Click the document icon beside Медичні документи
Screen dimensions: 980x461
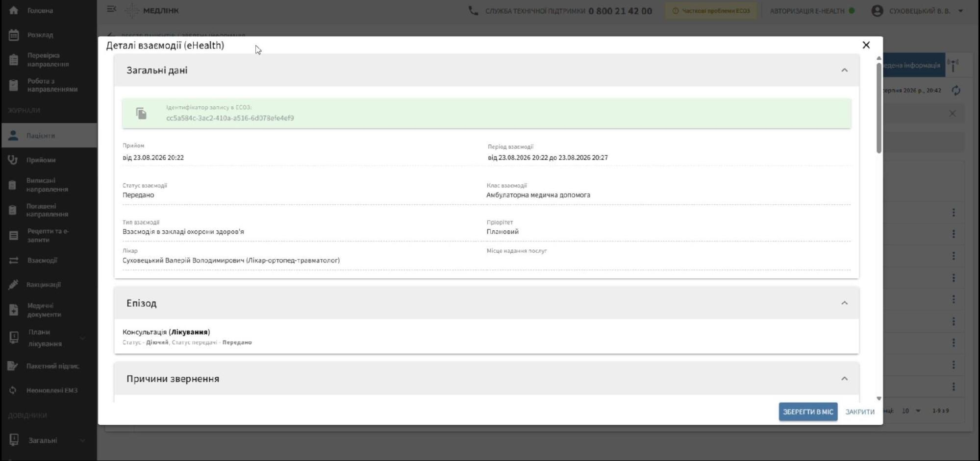pyautogui.click(x=14, y=310)
